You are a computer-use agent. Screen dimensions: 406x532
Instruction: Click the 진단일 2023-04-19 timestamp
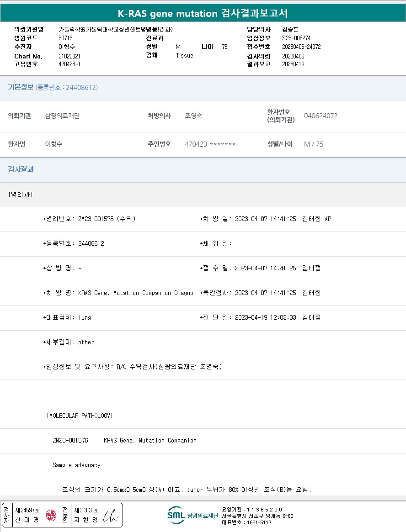265,317
